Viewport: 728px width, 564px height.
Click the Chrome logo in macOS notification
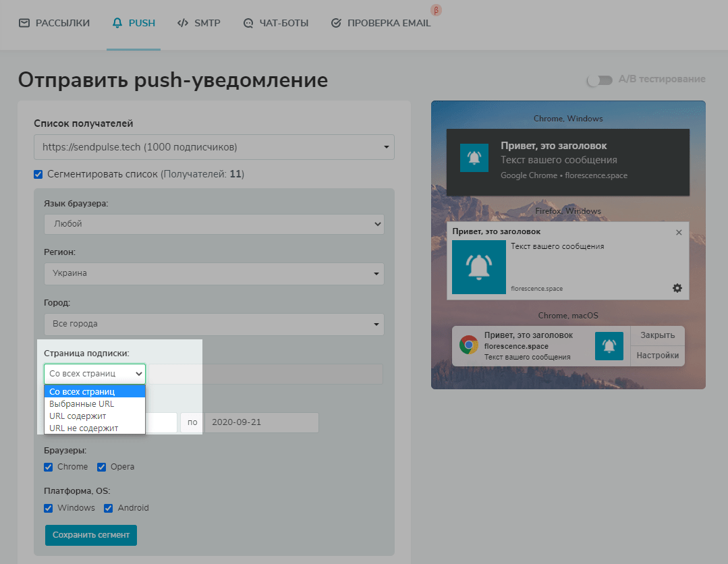point(468,345)
